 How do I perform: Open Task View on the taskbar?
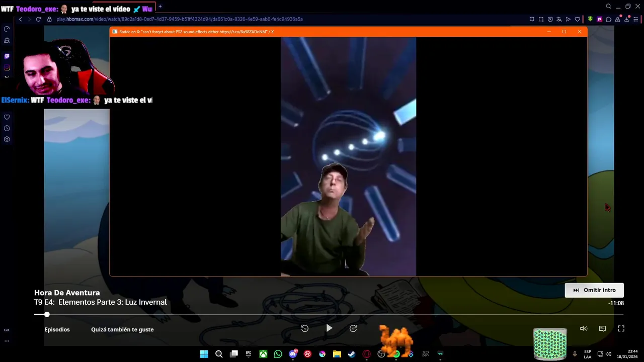coord(234,354)
